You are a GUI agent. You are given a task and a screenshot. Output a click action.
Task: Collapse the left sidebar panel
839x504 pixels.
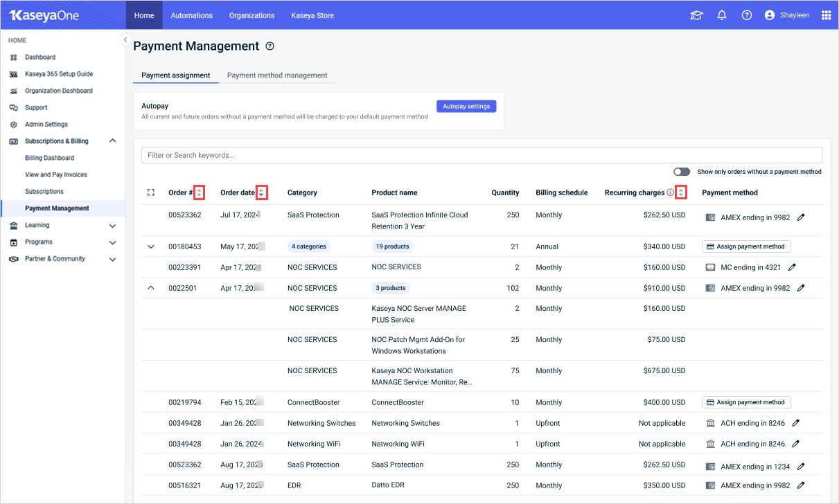(x=125, y=40)
